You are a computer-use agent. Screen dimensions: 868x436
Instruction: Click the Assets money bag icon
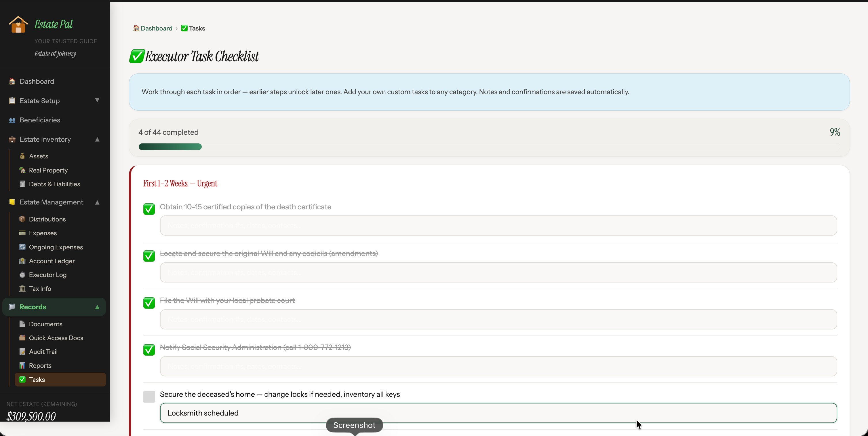point(22,156)
